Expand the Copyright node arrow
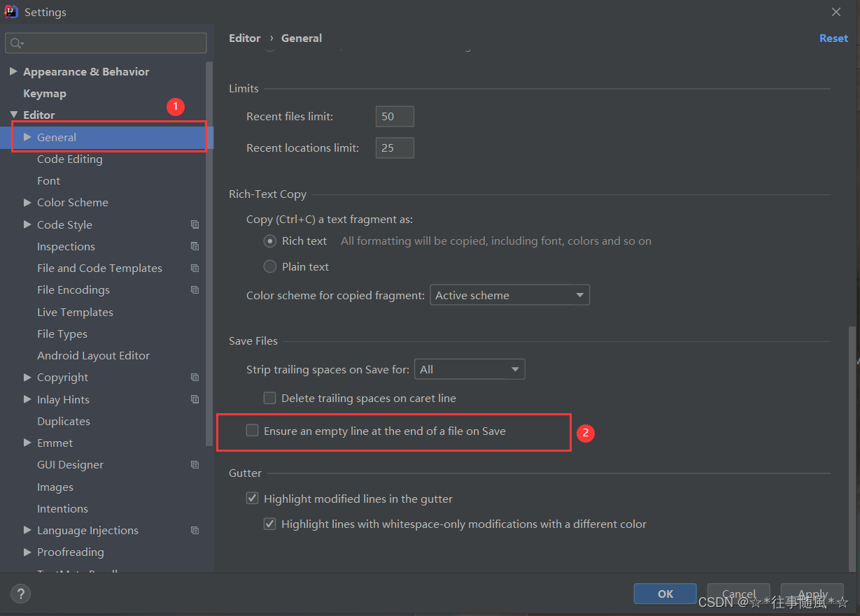This screenshot has height=616, width=860. point(27,377)
